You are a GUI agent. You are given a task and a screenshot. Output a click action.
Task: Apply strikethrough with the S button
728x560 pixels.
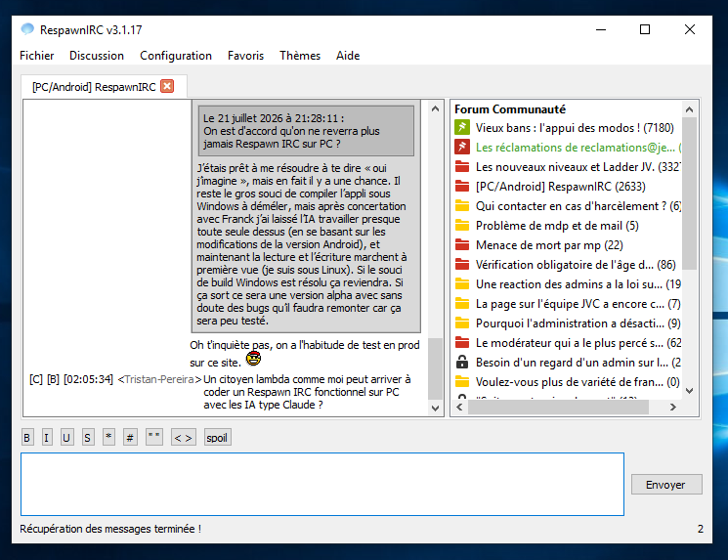[x=87, y=438]
